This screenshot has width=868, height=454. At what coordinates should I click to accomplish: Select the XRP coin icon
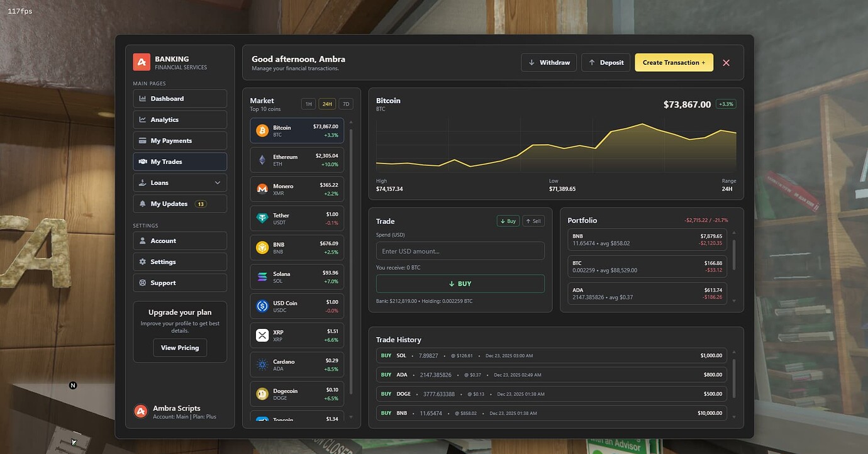pyautogui.click(x=262, y=336)
